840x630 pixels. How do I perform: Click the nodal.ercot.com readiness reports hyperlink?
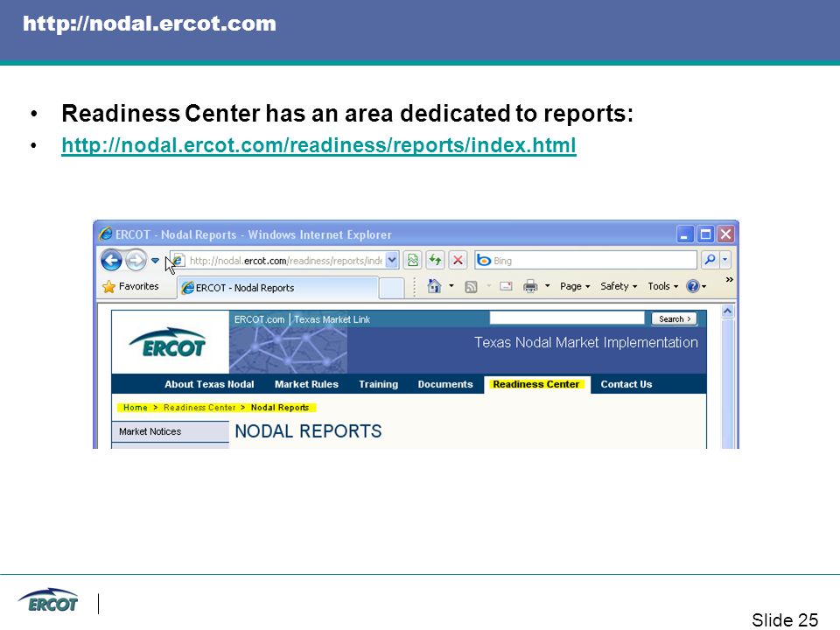pos(318,145)
